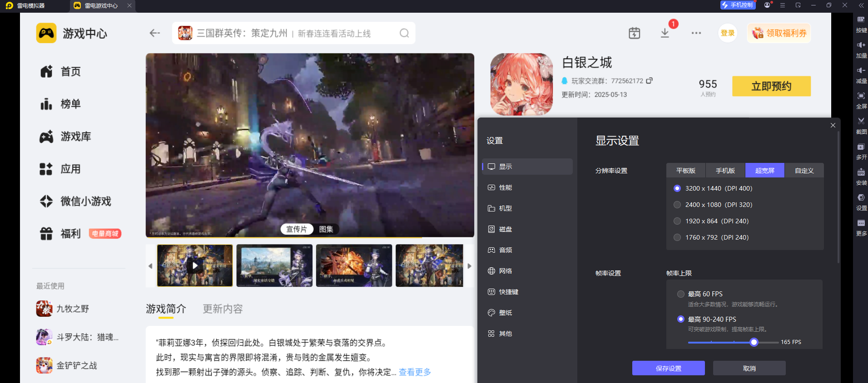868x383 pixels.
Task: Switch media view to 图集
Action: 326,229
